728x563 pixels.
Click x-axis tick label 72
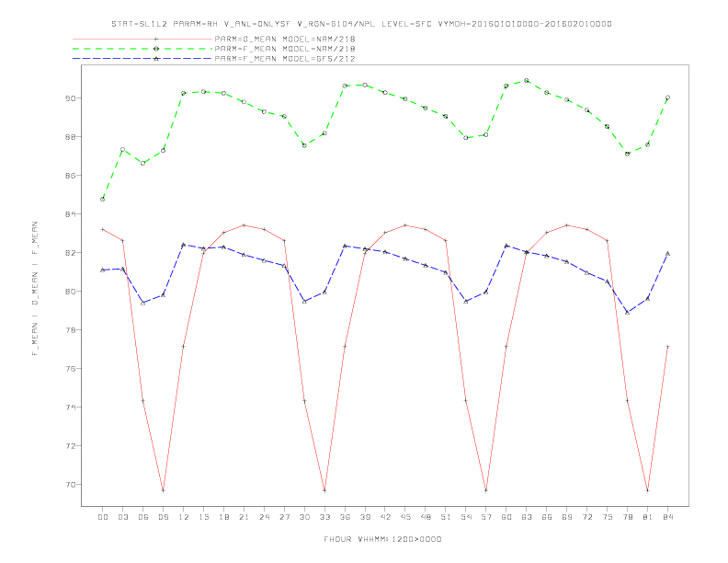coord(586,517)
